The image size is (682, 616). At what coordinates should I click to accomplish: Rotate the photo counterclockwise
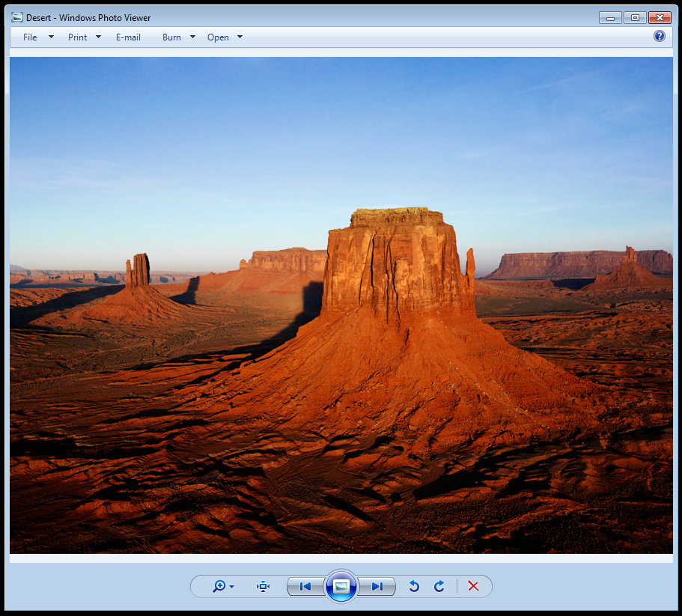click(414, 587)
